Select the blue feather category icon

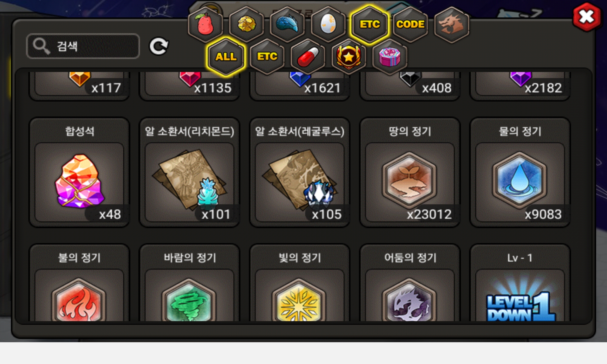pyautogui.click(x=287, y=24)
